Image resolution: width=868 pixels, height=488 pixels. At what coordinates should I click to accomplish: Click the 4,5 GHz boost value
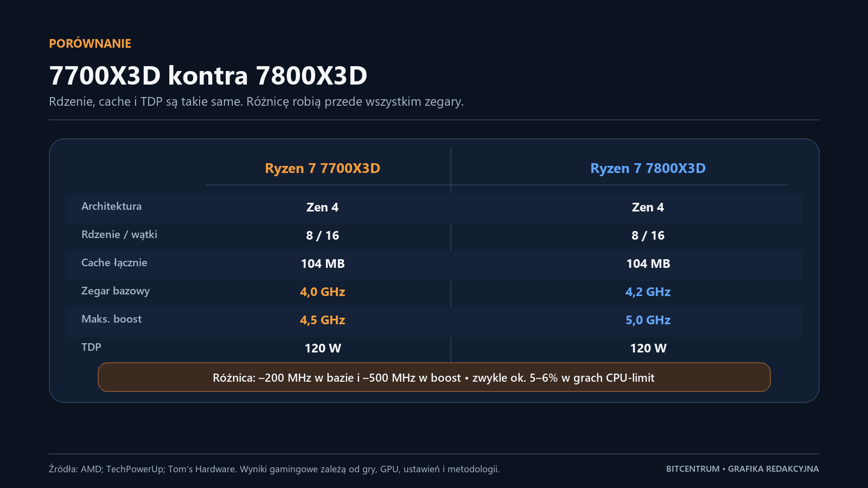(323, 320)
